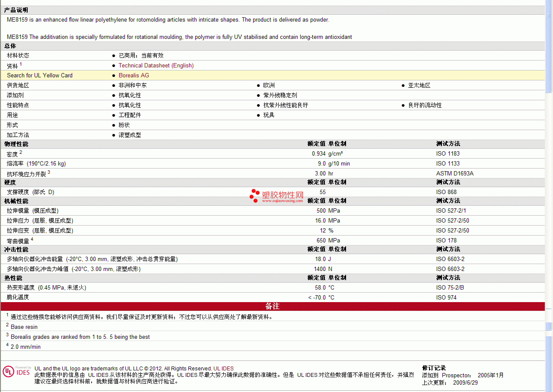Open the Borealis AG yellow card link

tap(134, 76)
